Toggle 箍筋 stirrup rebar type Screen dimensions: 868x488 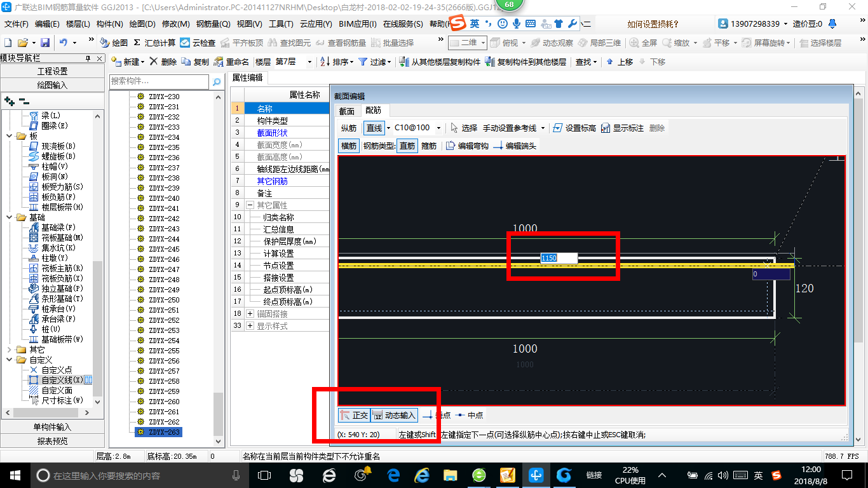tap(429, 146)
